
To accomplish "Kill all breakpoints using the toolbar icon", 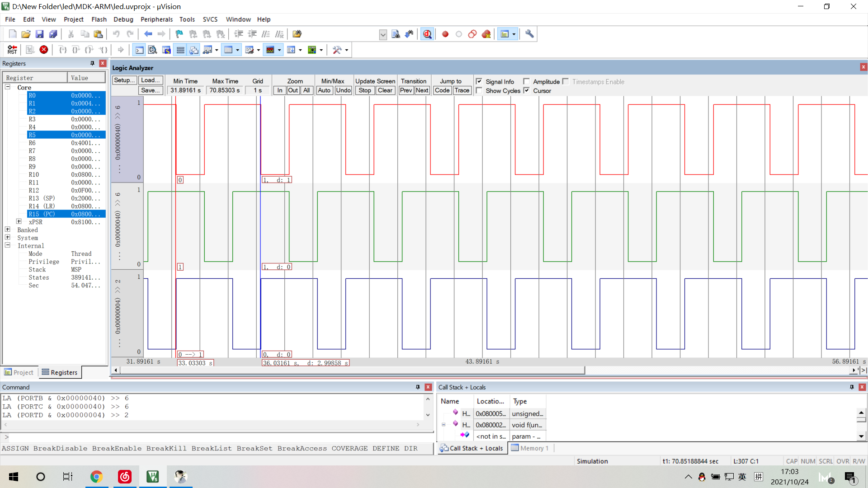I will [486, 34].
